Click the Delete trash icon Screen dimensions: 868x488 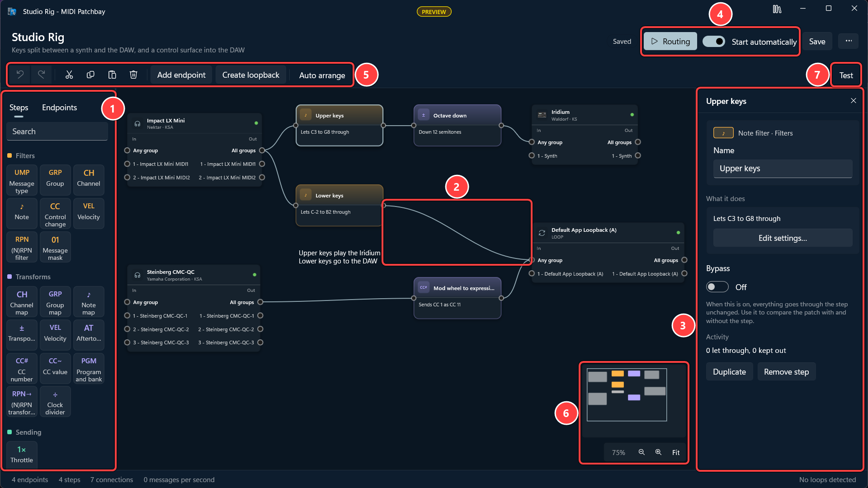pyautogui.click(x=133, y=75)
